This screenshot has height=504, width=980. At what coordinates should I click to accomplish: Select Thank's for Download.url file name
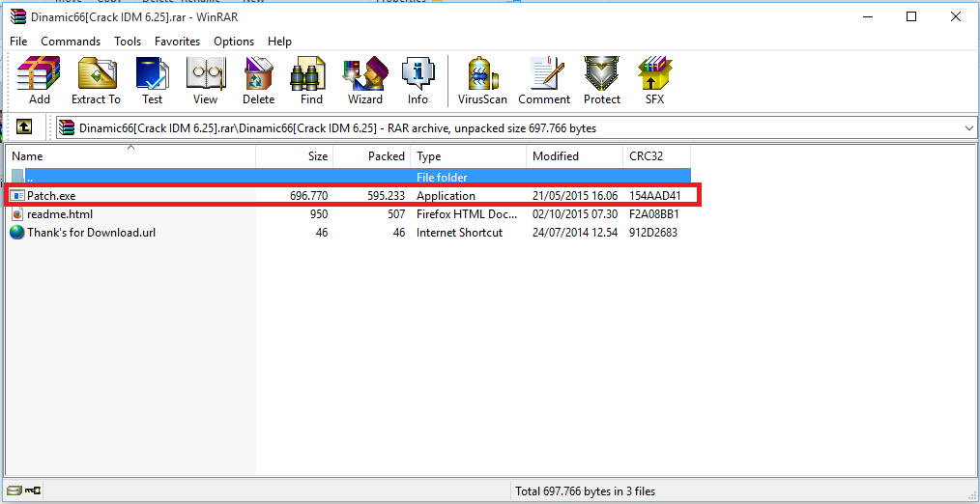click(91, 233)
